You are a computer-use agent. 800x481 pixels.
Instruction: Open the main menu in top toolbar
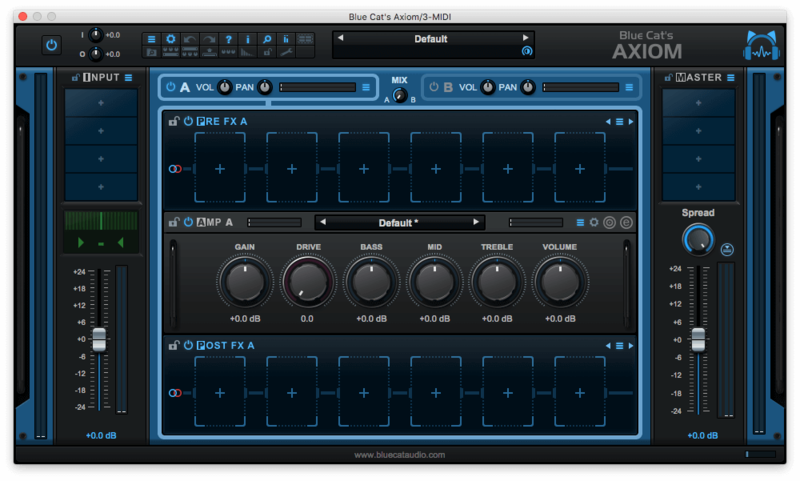point(151,39)
